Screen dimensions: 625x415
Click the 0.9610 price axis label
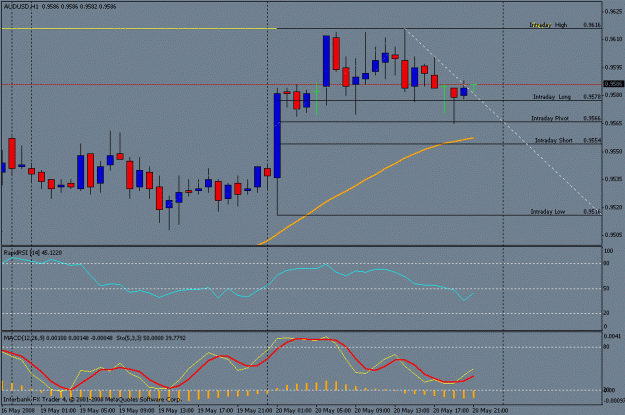pyautogui.click(x=614, y=39)
